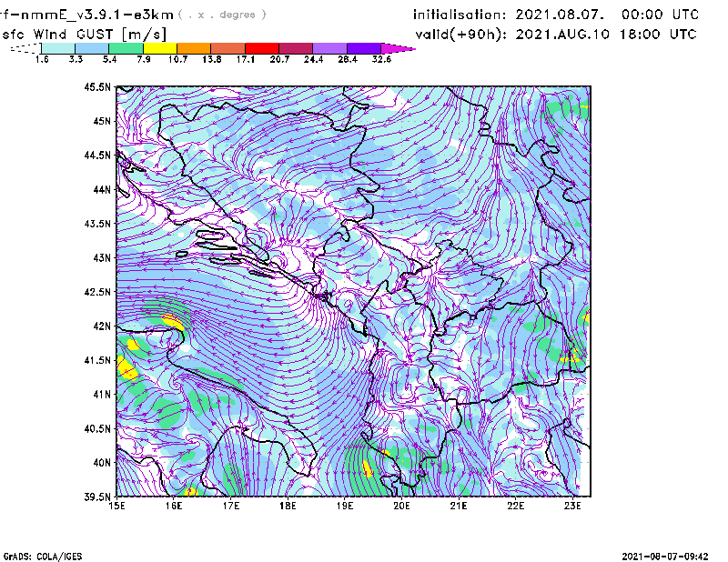Click the 19E longitude label

[x=345, y=506]
